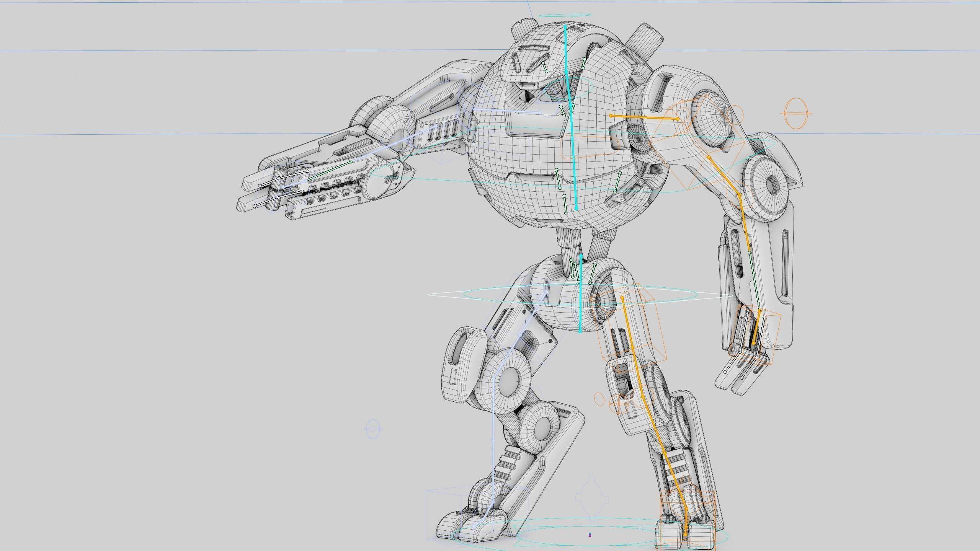
Task: Select the orange box control around the rear foot
Action: [x=688, y=520]
